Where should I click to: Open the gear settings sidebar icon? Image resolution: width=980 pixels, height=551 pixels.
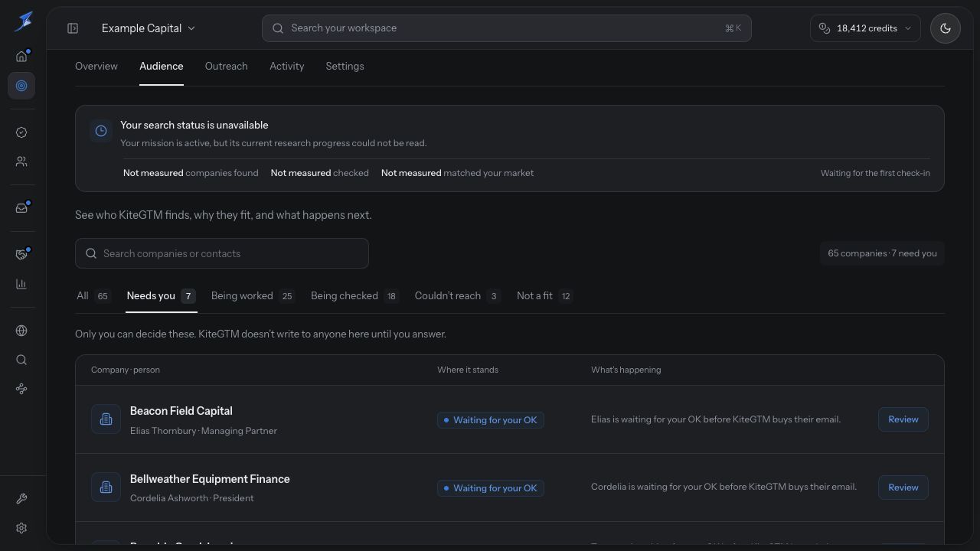coord(21,528)
